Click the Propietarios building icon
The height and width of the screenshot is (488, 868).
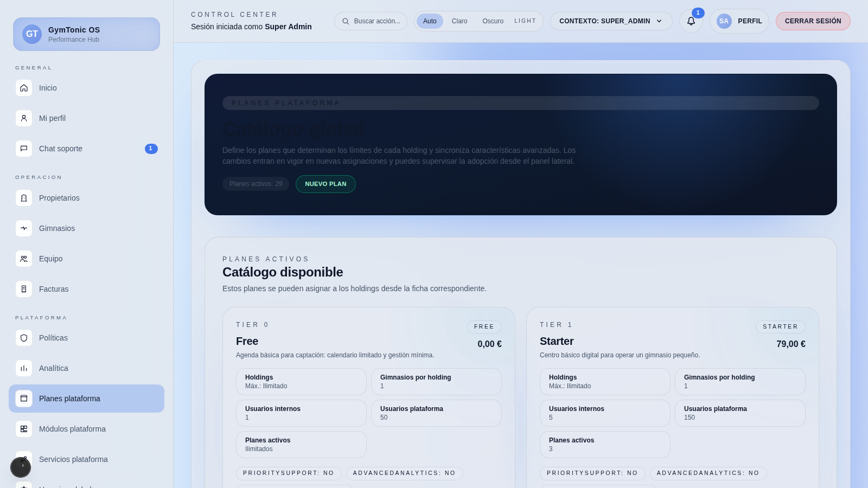[x=24, y=198]
